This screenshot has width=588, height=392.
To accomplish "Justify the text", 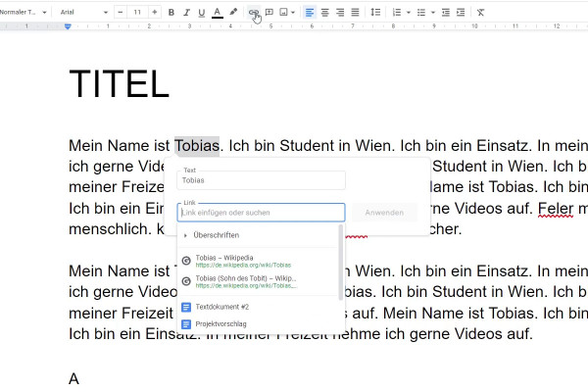I will 355,13.
